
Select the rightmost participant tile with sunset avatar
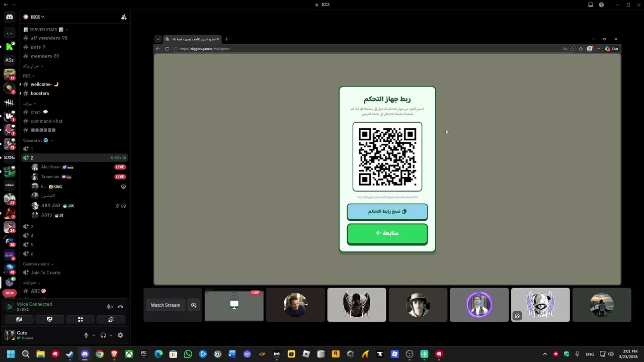[602, 305]
